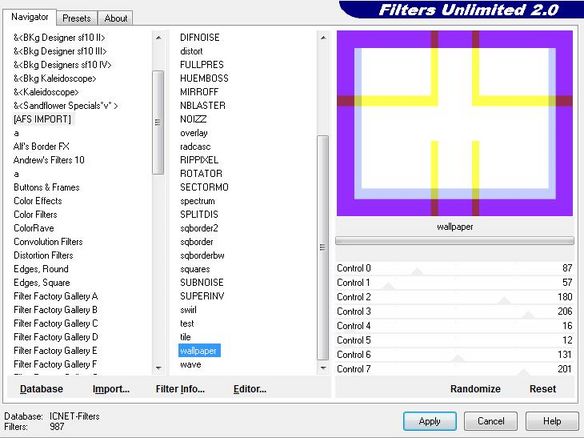Show Filter Info... for wallpaper
Viewport: 584px width, 438px height.
tap(180, 389)
